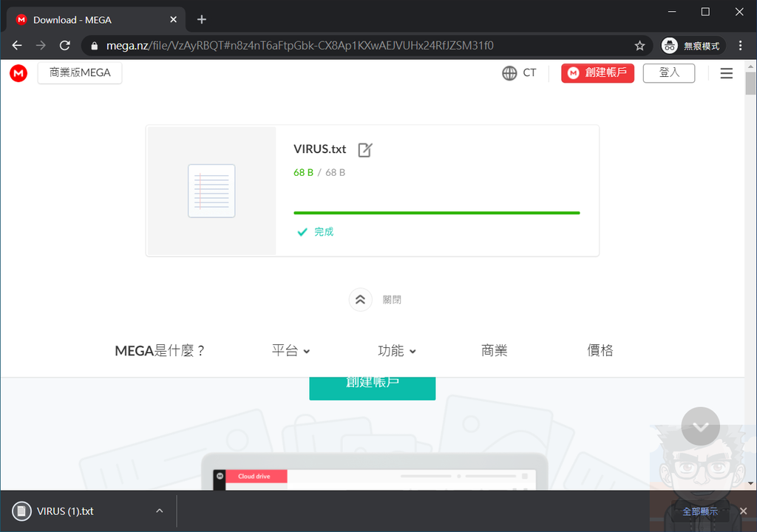Click the green download progress bar

[x=436, y=212]
